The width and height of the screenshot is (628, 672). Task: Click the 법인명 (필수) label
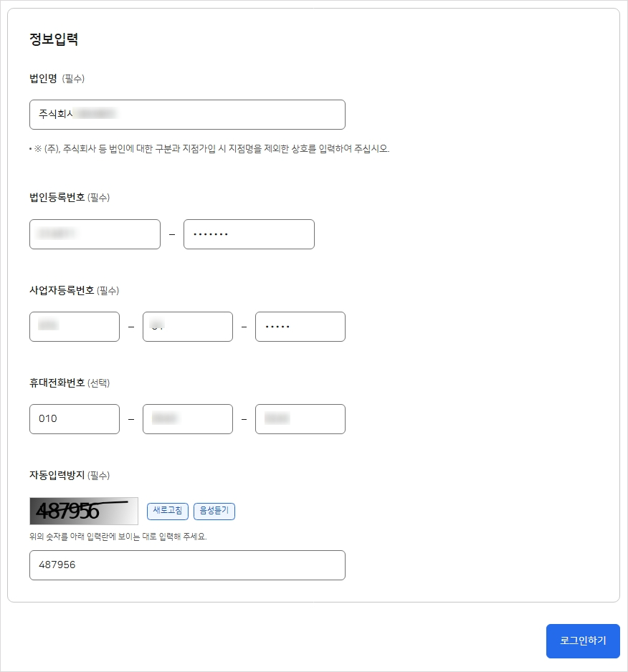[x=57, y=78]
